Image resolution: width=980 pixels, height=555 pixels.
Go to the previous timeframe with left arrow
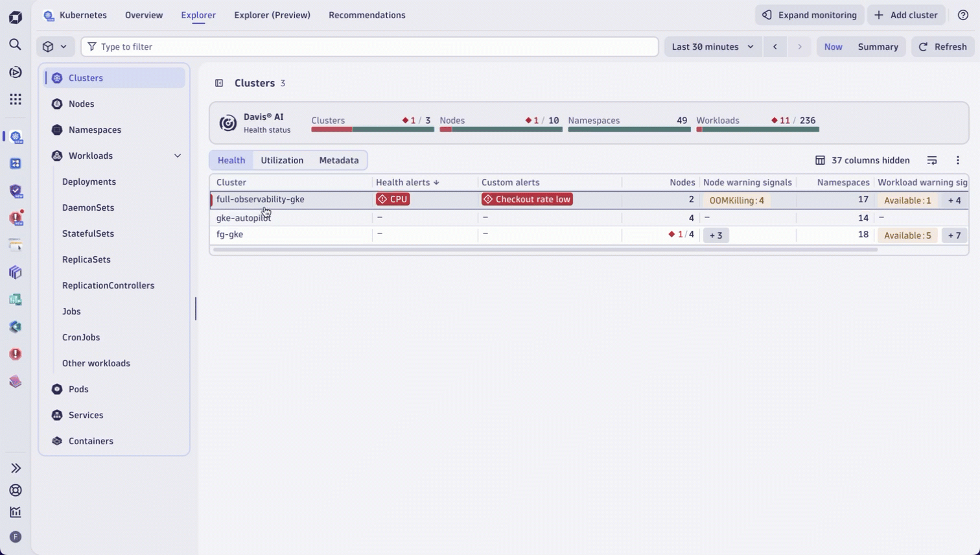pyautogui.click(x=775, y=47)
